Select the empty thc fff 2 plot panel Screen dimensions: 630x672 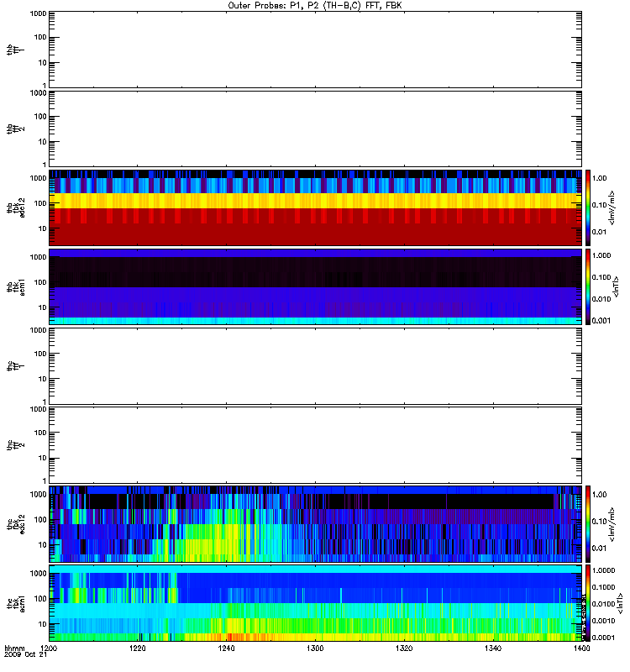click(x=315, y=445)
